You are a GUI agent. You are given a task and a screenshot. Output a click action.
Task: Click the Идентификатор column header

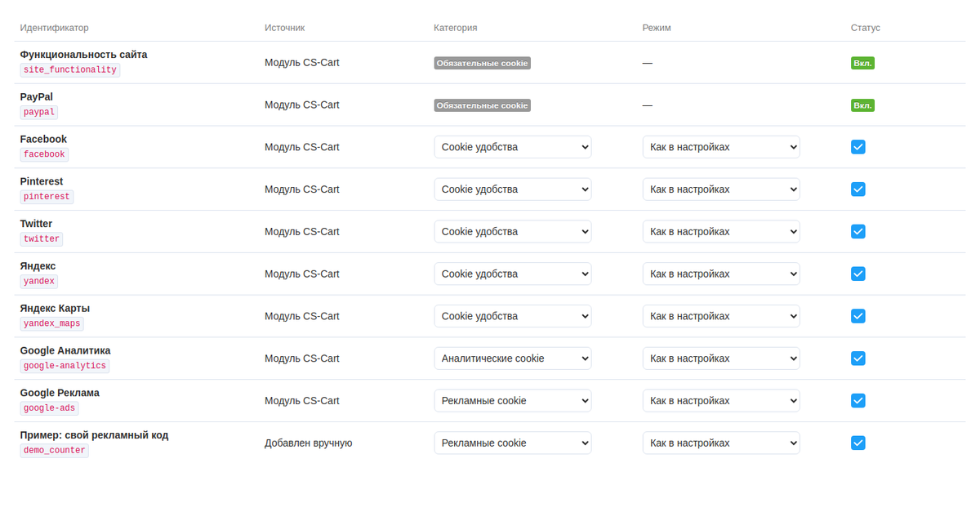55,28
